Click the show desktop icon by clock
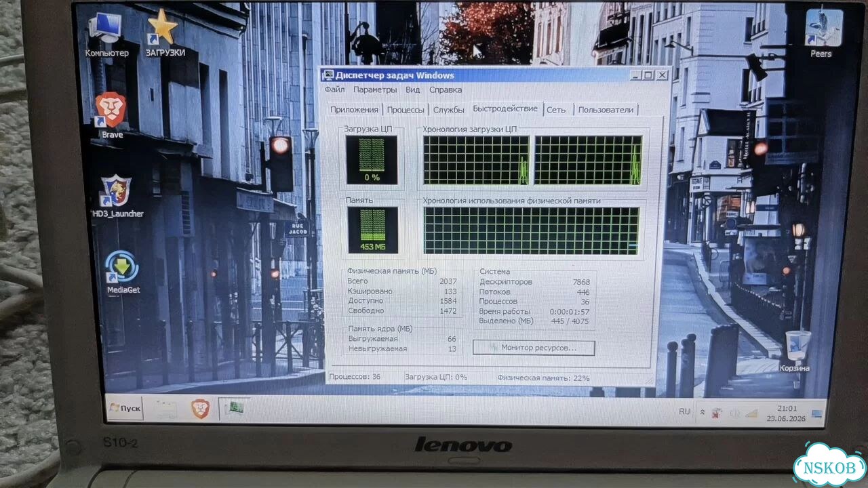The image size is (868, 488). point(816,413)
